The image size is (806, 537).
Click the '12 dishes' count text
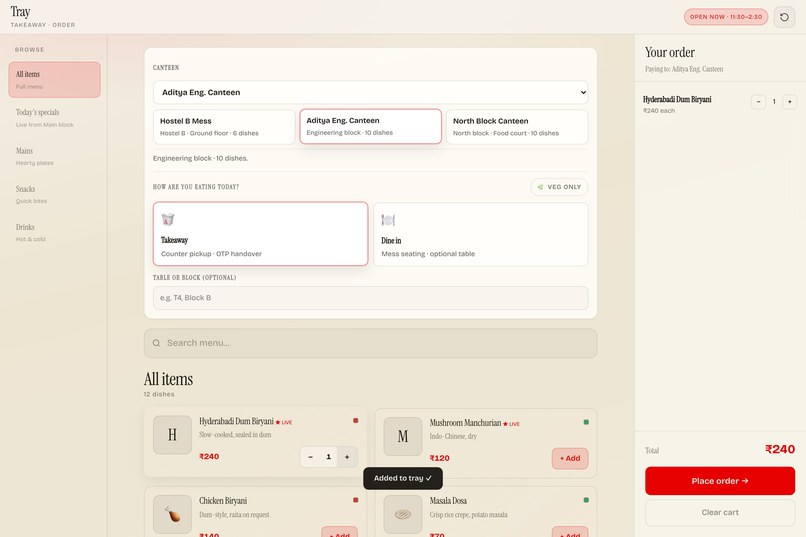159,394
